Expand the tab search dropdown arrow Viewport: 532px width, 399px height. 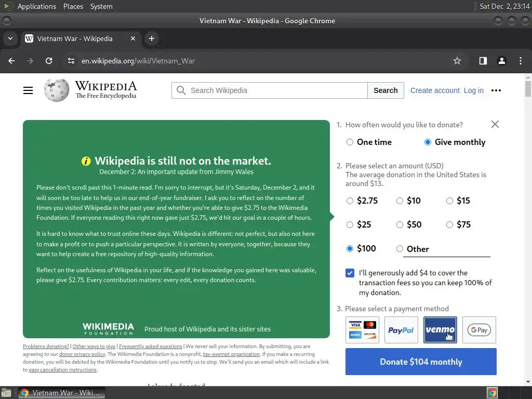(10, 38)
